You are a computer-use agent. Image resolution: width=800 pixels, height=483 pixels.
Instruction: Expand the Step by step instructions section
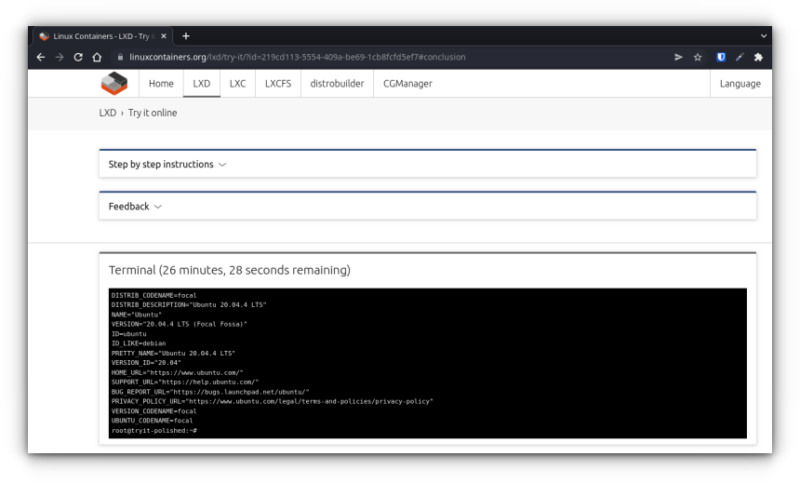pyautogui.click(x=428, y=164)
